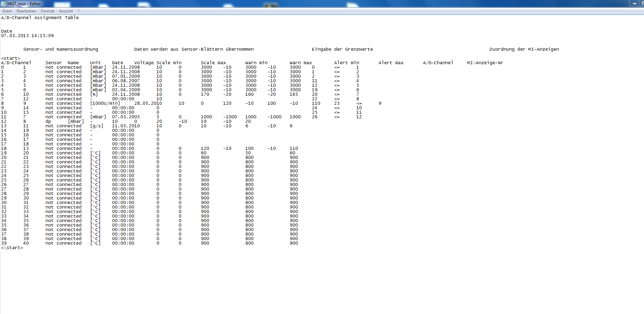Click the unit value "[g/s]"
Screen dimensions: 644x314
(x=97, y=126)
